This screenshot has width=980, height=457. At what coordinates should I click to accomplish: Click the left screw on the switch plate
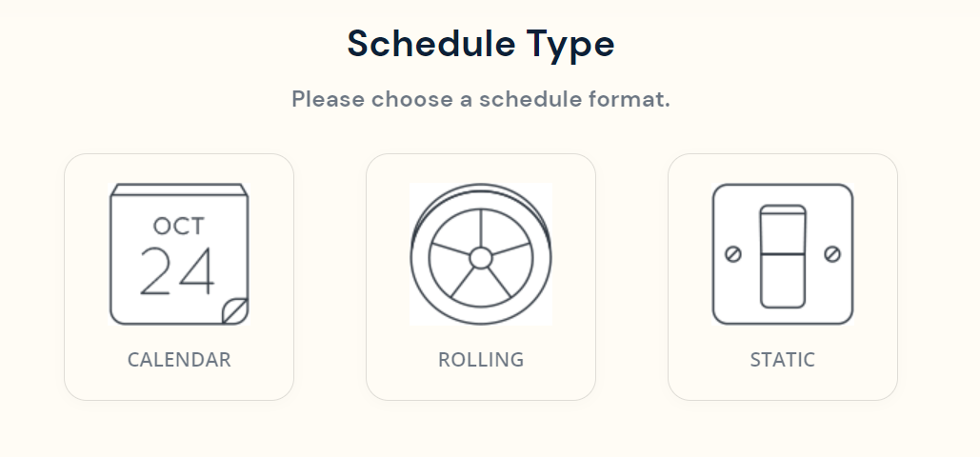[733, 254]
